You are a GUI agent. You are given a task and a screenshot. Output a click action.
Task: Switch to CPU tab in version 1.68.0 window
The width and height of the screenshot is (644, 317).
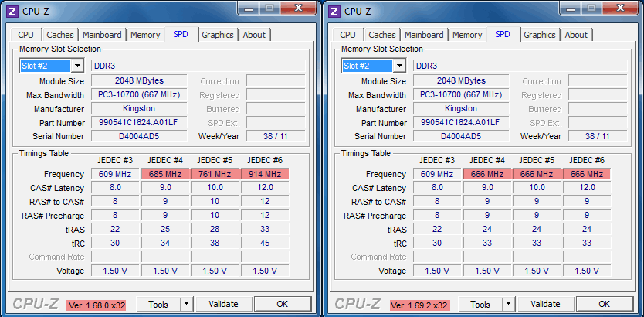tap(25, 35)
